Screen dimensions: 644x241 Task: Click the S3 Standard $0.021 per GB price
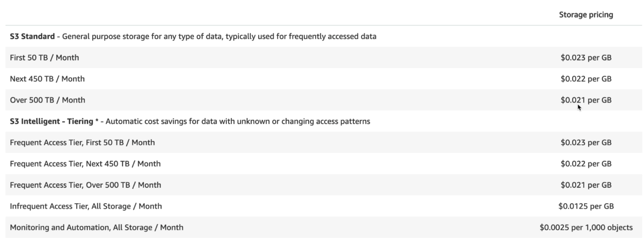586,100
